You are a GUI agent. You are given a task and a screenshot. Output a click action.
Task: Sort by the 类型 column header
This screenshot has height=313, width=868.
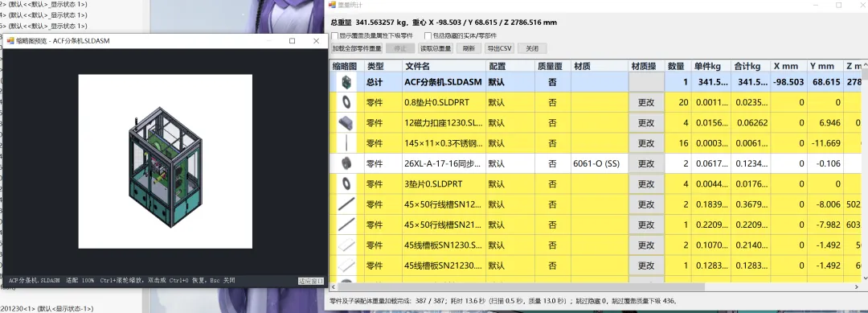[383, 66]
